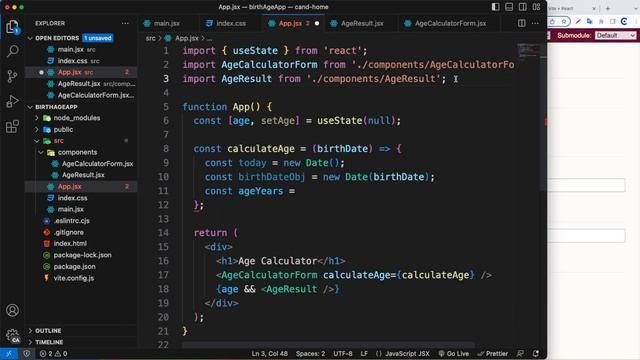Open new tab in browser window
This screenshot has width=640, height=360.
608,8
